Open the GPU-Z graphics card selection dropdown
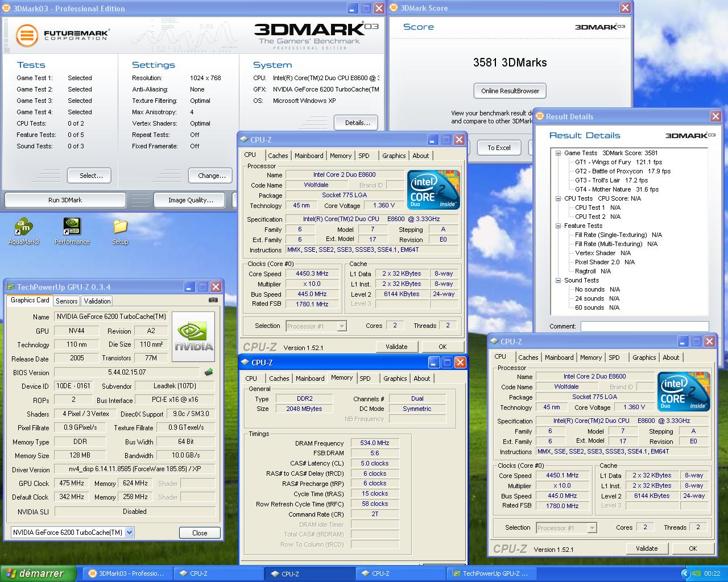This screenshot has width=728, height=582. click(129, 533)
